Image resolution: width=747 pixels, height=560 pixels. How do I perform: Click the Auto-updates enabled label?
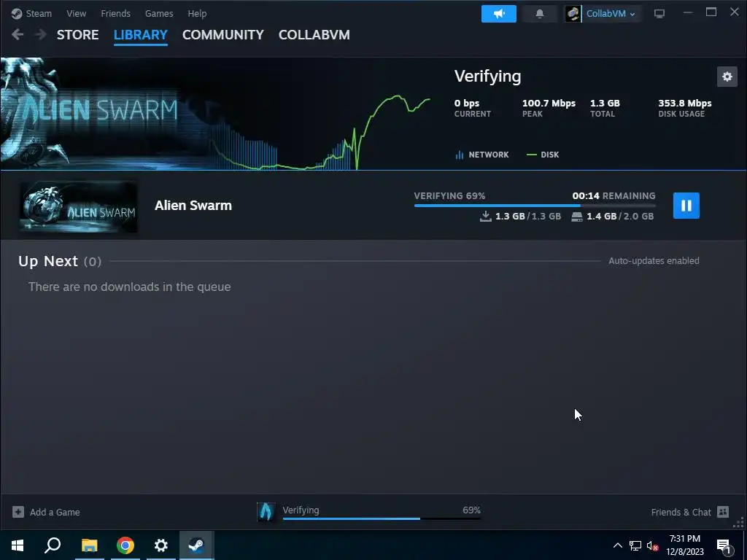click(x=654, y=261)
